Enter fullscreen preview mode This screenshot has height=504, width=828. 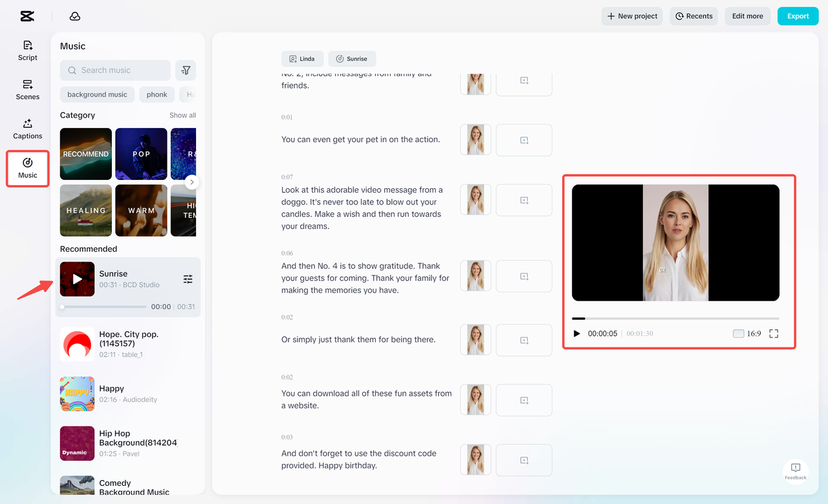pos(774,334)
